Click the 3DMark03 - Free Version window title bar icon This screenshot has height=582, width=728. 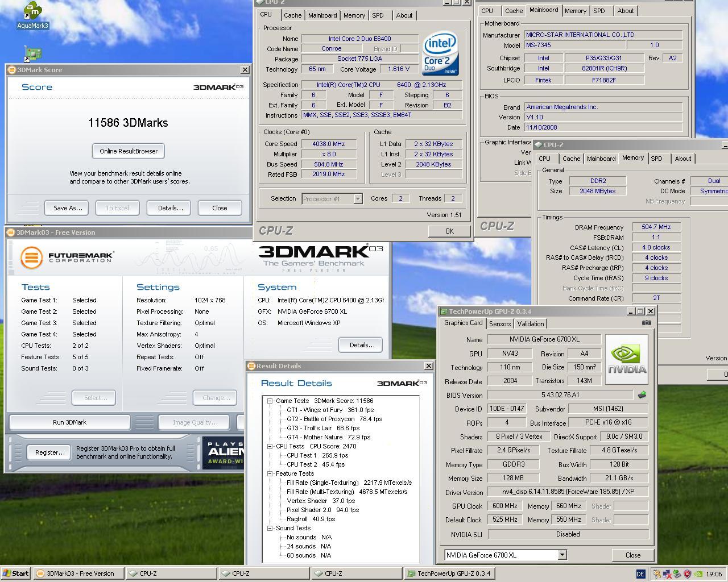click(x=11, y=232)
